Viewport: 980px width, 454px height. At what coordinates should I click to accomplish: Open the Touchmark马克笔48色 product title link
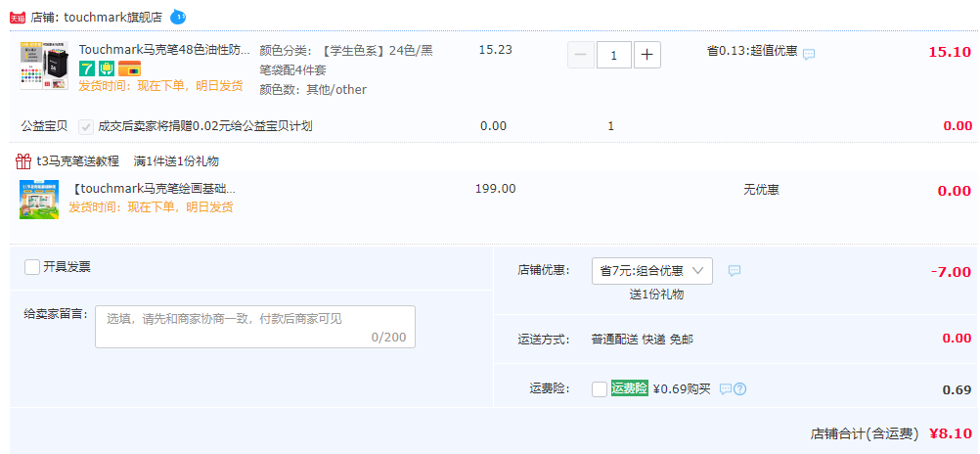[164, 49]
